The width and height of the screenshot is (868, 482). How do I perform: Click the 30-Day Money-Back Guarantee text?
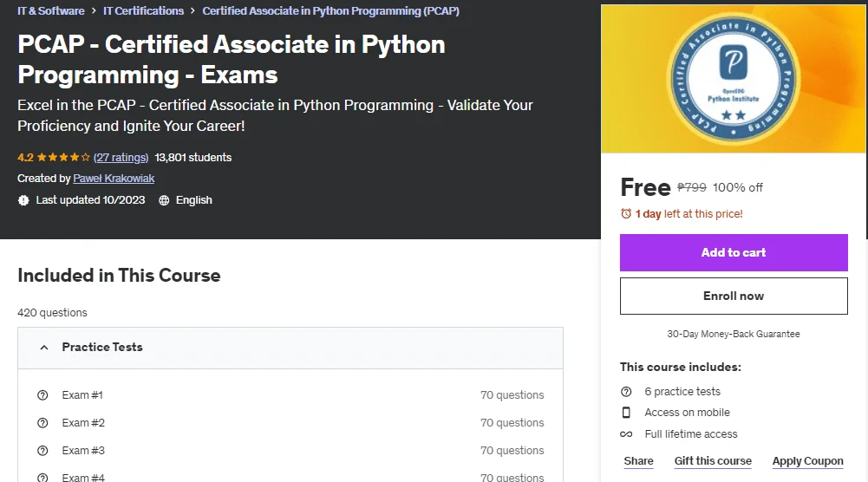(734, 335)
